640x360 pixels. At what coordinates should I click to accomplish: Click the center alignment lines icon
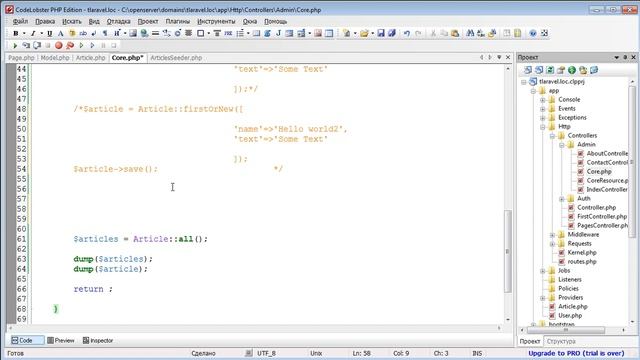pyautogui.click(x=189, y=33)
